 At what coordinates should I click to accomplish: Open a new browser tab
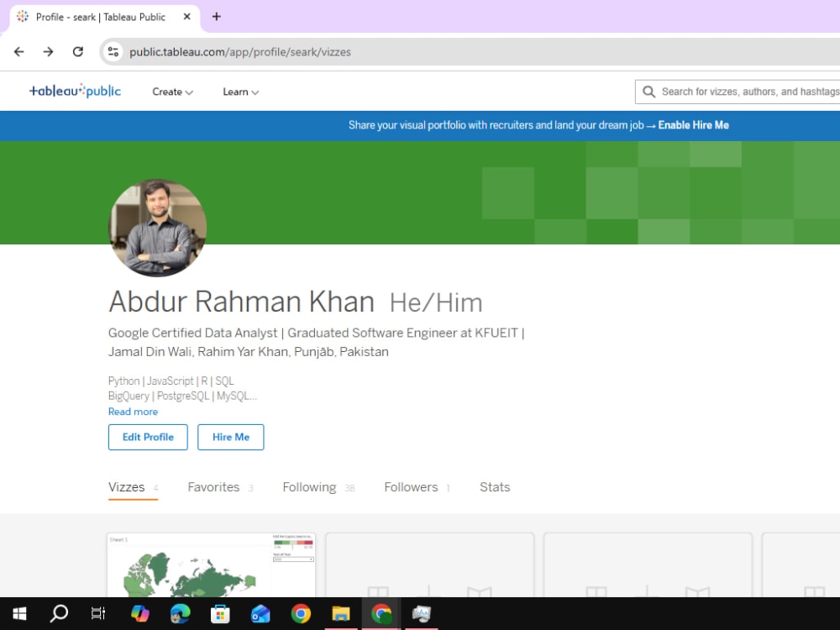217,17
